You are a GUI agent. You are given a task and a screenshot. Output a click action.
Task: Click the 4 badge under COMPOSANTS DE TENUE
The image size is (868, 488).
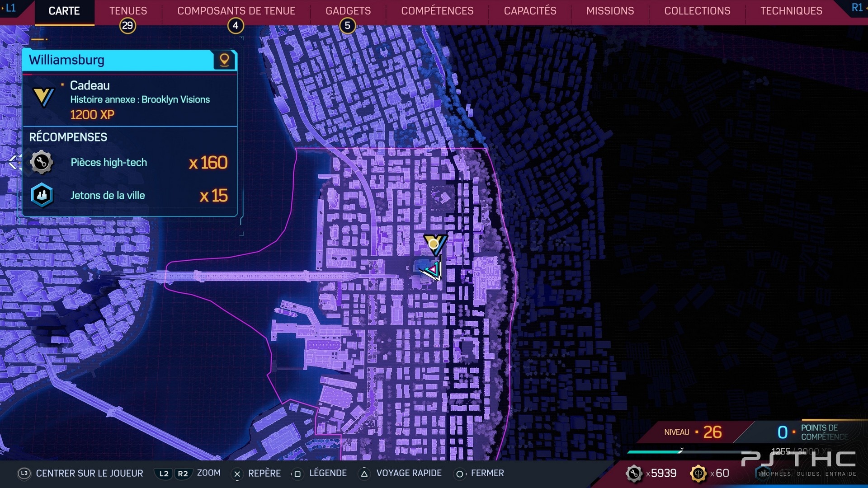point(236,26)
